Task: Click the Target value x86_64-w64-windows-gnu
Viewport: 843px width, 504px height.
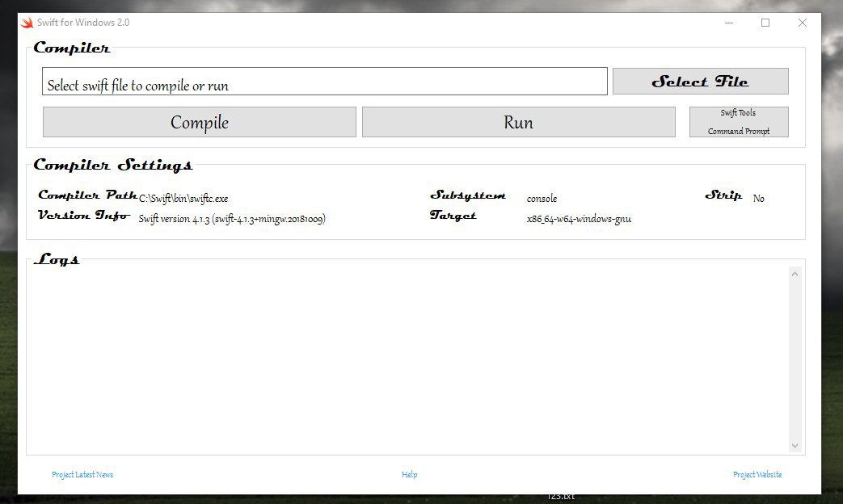Action: 579,219
